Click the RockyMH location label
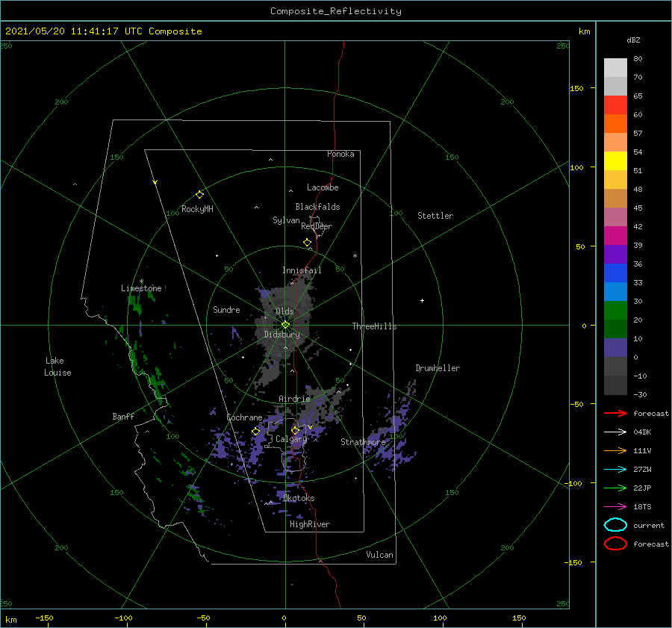 pyautogui.click(x=197, y=209)
